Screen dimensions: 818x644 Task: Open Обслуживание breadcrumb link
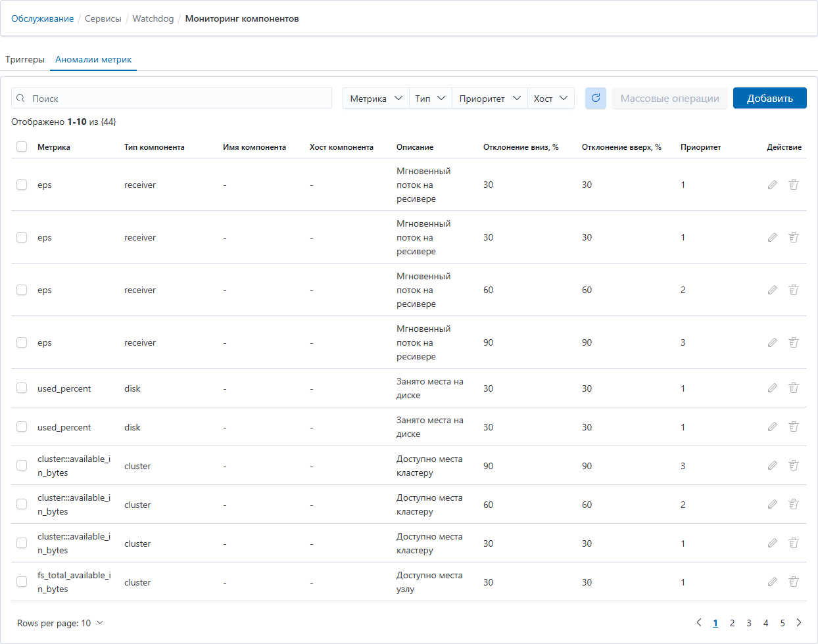42,18
